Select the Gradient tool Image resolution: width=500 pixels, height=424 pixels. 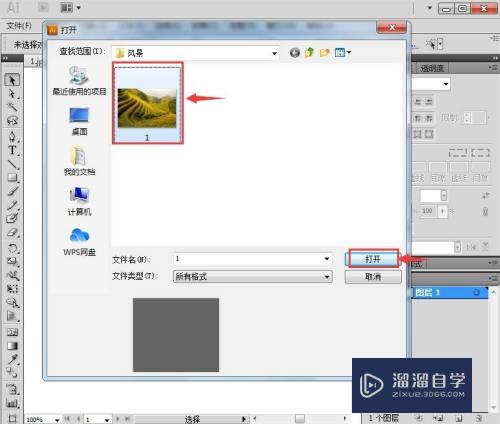[x=12, y=346]
